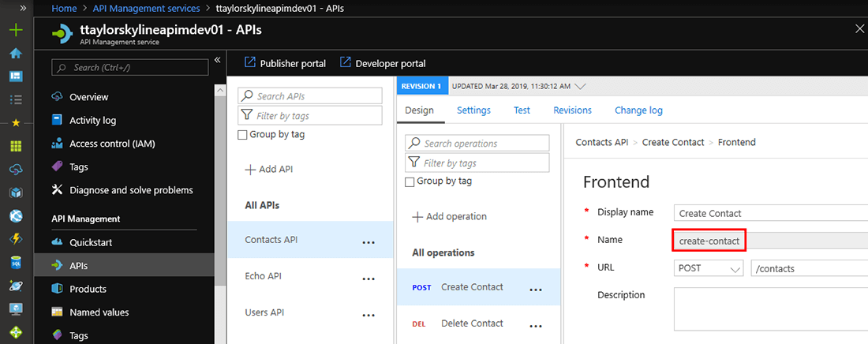Switch to the Test tab

tap(522, 110)
